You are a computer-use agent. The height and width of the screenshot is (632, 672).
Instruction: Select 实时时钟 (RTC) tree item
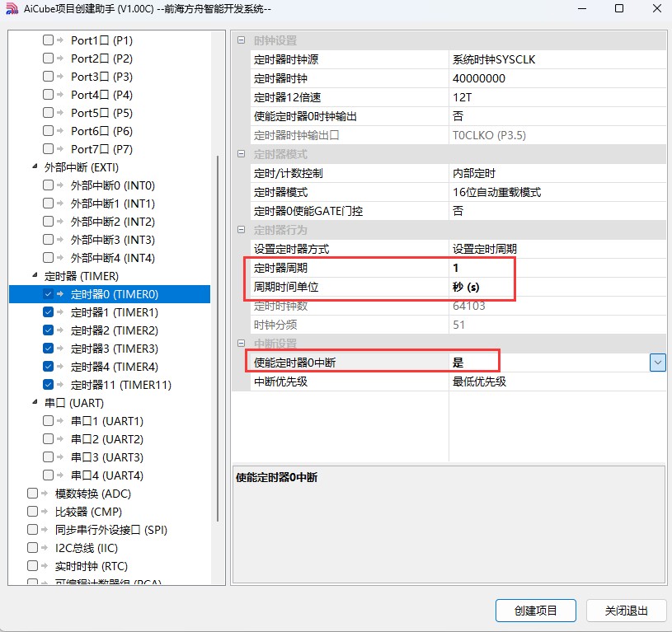click(x=92, y=566)
